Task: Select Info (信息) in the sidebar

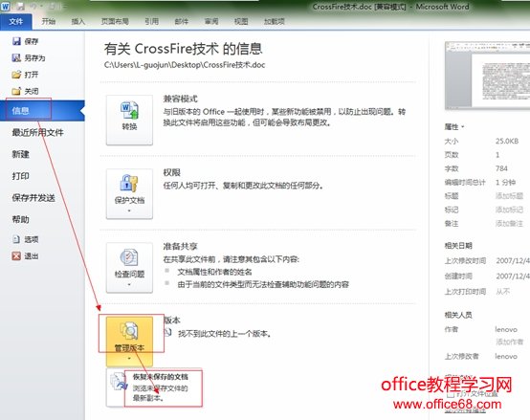Action: coord(42,110)
